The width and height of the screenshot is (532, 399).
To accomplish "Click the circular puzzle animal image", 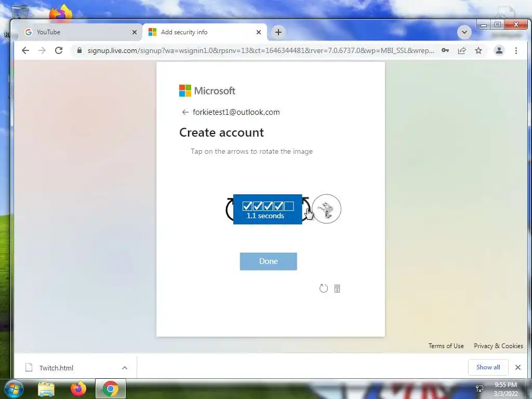I will pyautogui.click(x=326, y=209).
